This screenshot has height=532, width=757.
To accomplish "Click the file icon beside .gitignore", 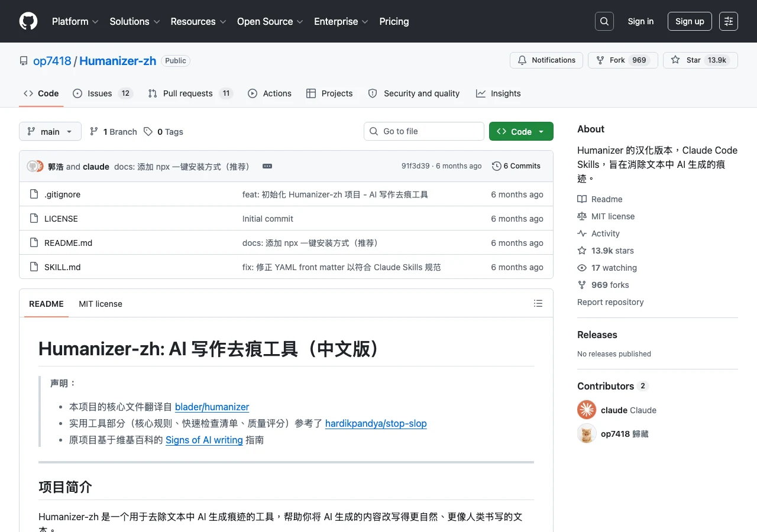I will point(34,194).
